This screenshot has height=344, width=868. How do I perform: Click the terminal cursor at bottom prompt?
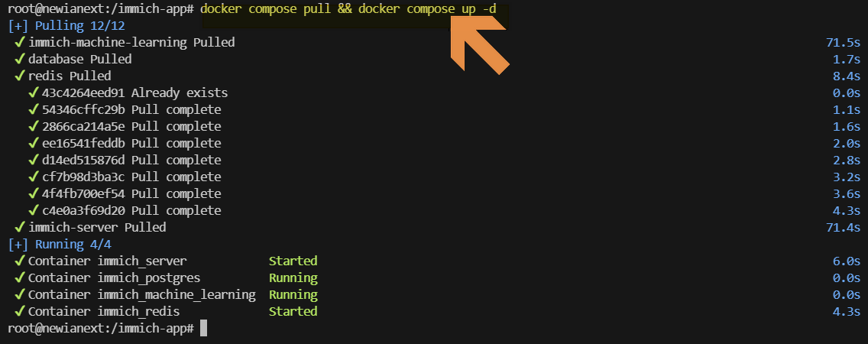pyautogui.click(x=204, y=328)
